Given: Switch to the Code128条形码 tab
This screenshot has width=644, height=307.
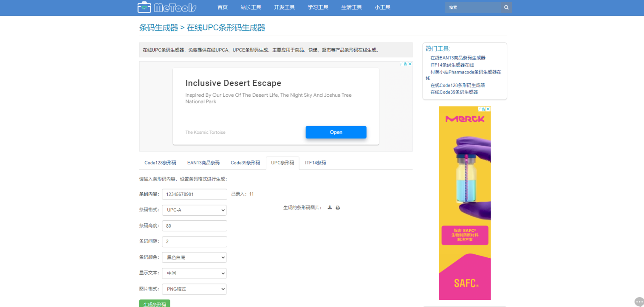Looking at the screenshot, I should (x=160, y=163).
